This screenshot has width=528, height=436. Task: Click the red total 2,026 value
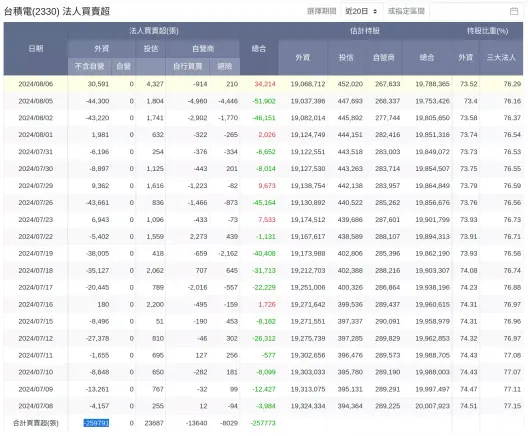[267, 135]
